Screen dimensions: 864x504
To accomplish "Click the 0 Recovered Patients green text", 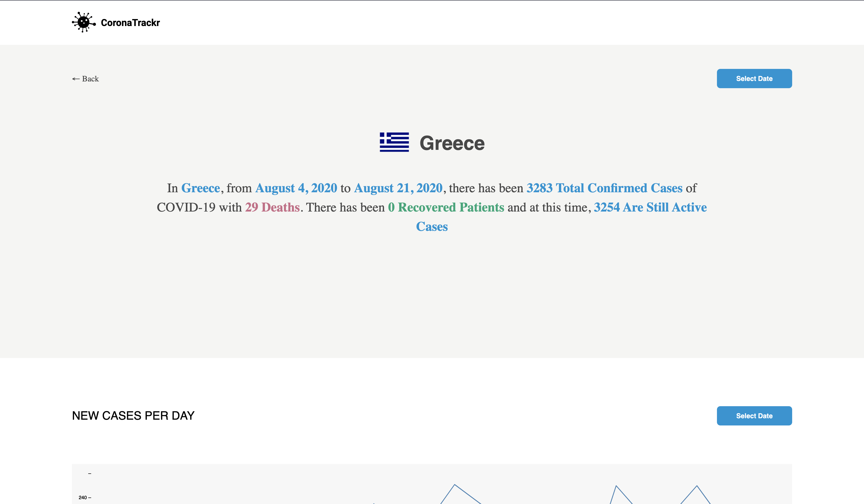I will (x=446, y=207).
